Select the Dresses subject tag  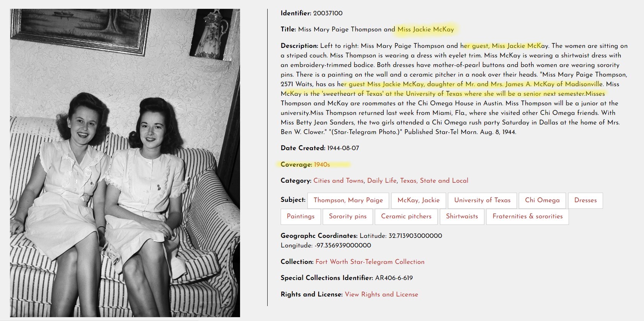[585, 200]
